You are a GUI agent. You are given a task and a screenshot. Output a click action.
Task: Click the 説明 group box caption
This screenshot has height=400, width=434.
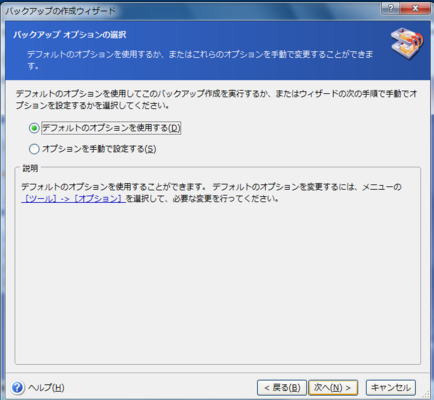point(30,169)
